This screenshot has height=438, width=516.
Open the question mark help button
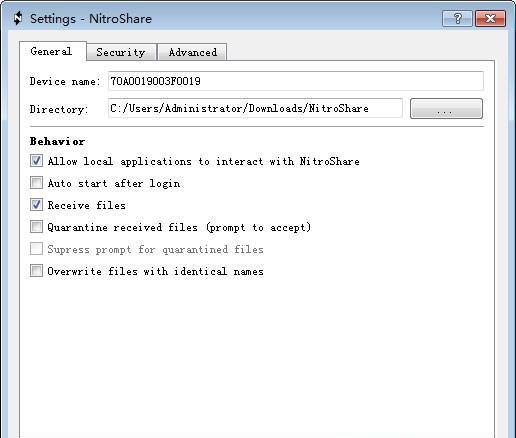[x=457, y=18]
